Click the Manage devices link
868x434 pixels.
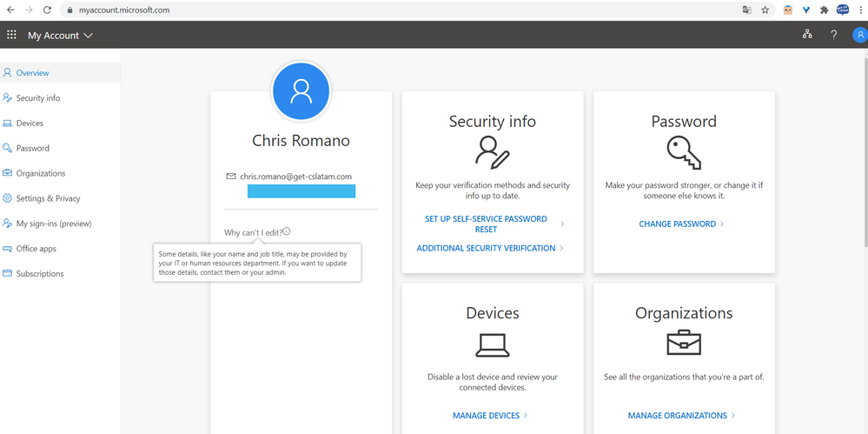486,415
